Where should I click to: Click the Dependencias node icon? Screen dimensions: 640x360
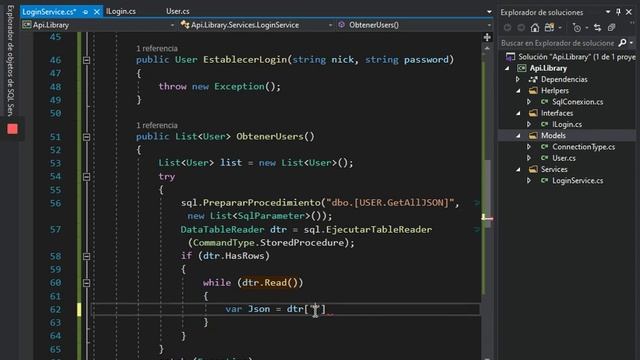tap(533, 79)
